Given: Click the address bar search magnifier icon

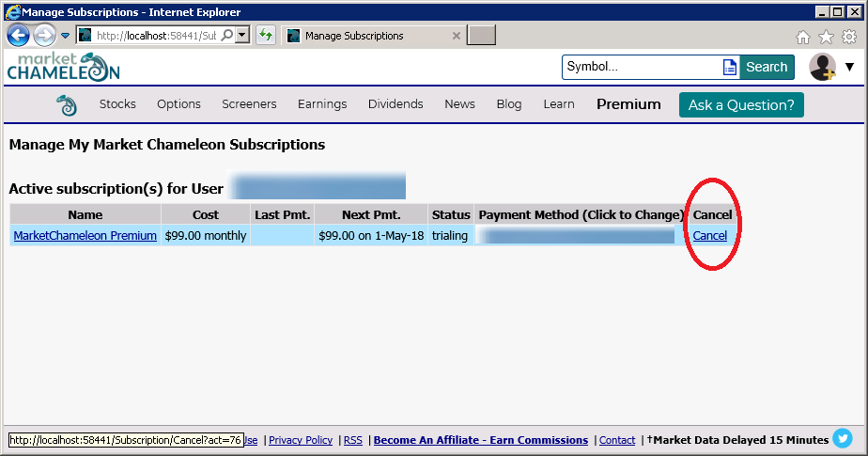Looking at the screenshot, I should [x=226, y=36].
